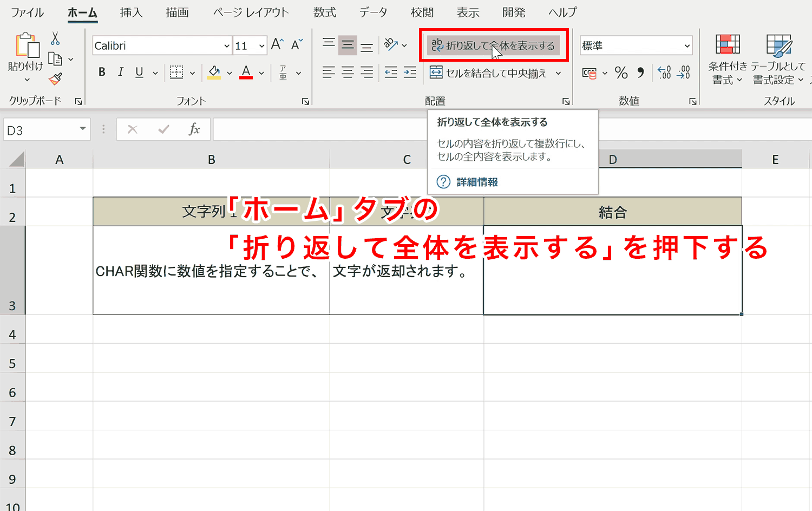Open the number (数値) dialog launcher
The width and height of the screenshot is (812, 511).
click(692, 101)
